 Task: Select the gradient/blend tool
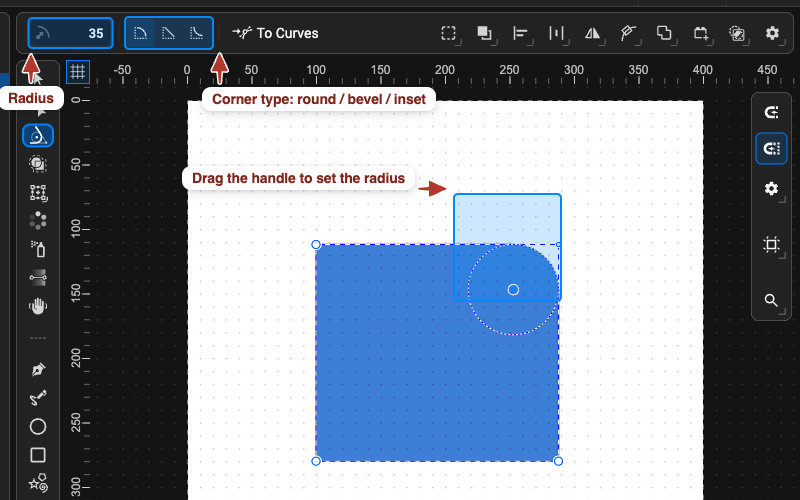[38, 278]
